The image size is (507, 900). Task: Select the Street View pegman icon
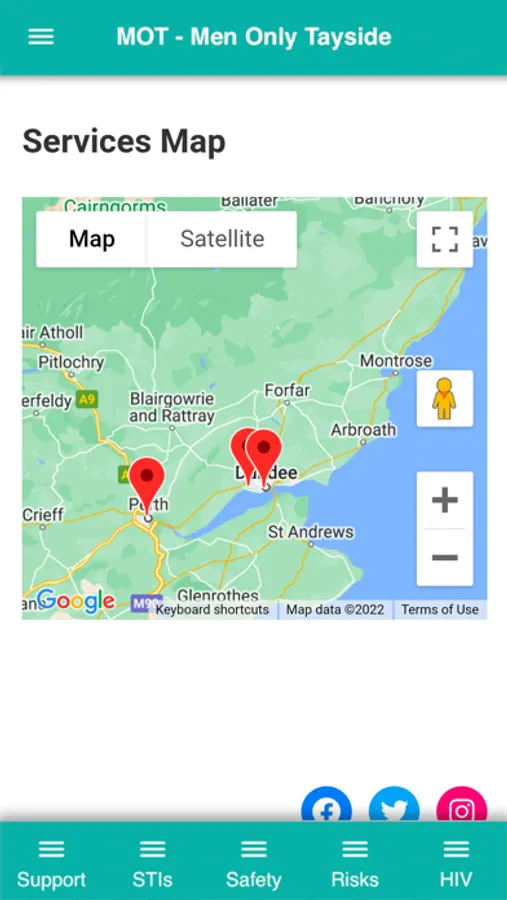pos(445,398)
